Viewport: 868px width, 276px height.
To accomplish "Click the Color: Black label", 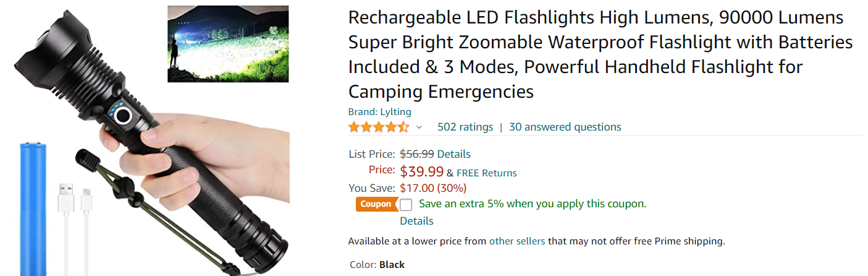I will [x=377, y=265].
